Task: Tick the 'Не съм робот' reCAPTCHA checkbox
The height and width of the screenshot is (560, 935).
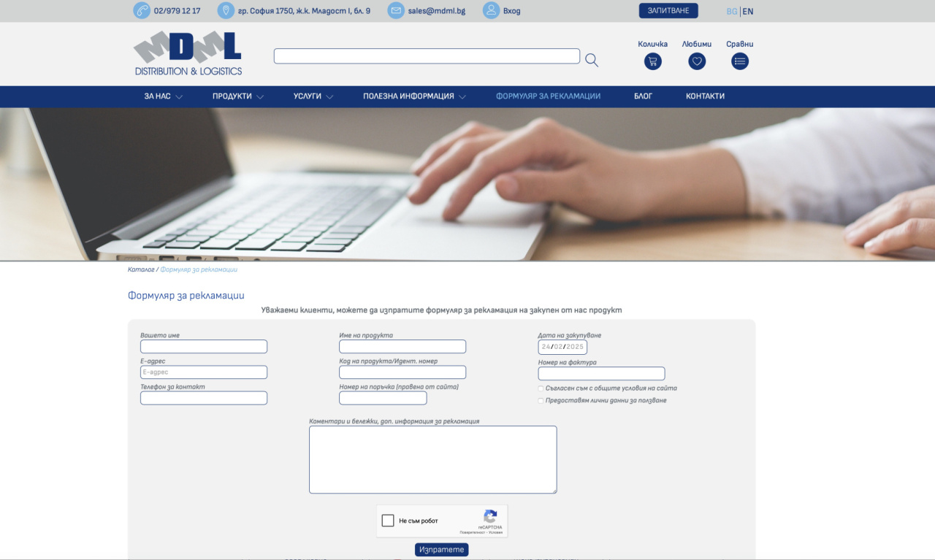Action: tap(388, 521)
